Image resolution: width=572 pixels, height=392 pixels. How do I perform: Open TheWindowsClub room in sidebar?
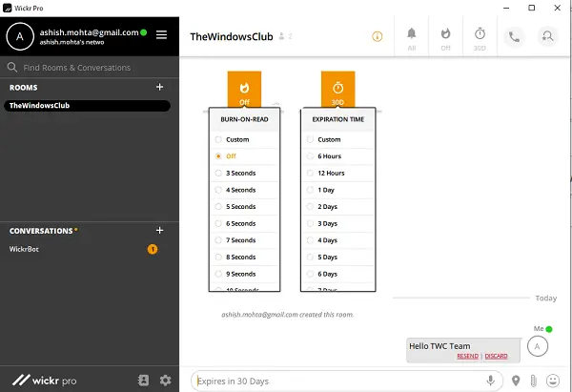(87, 106)
